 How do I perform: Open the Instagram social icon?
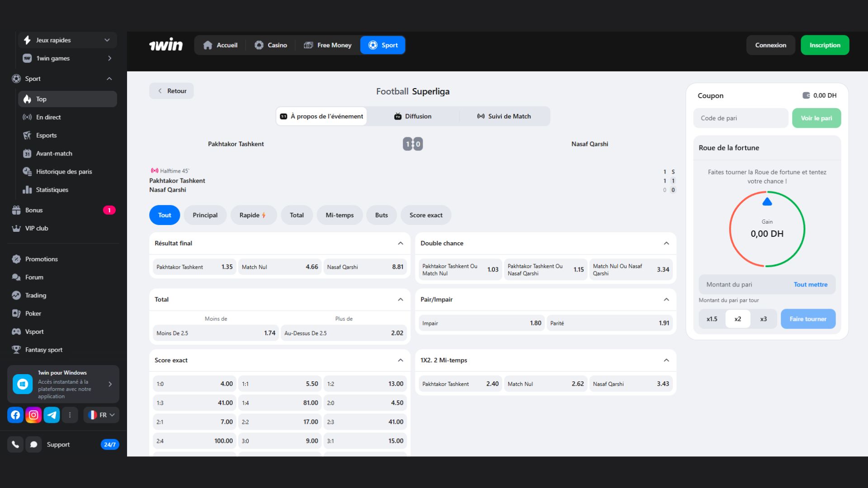pos(33,415)
